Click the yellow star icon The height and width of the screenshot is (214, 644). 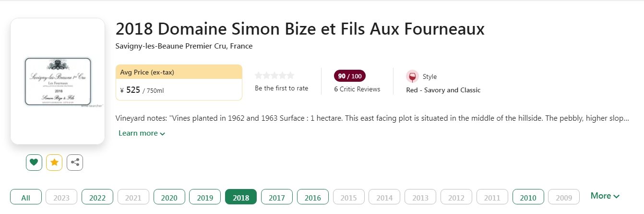click(x=54, y=163)
